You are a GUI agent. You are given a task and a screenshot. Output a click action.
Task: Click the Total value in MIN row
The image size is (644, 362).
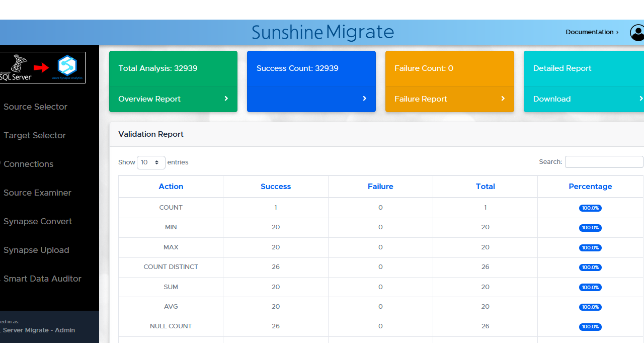tap(486, 227)
